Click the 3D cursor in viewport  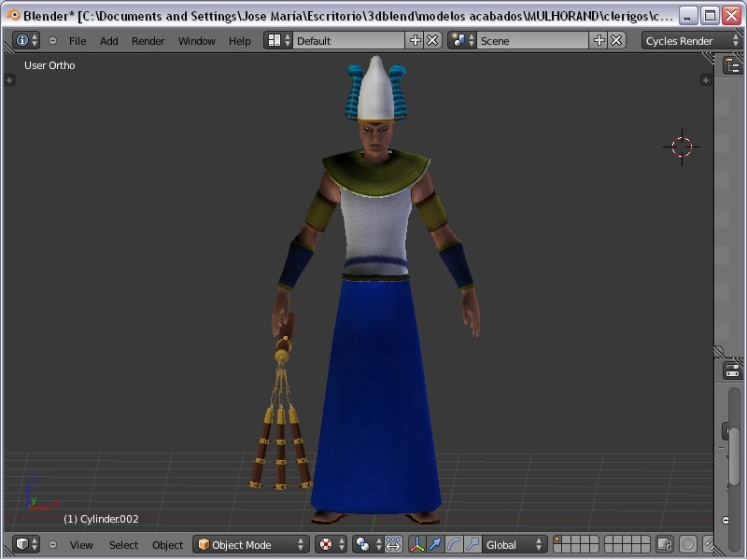[x=682, y=147]
